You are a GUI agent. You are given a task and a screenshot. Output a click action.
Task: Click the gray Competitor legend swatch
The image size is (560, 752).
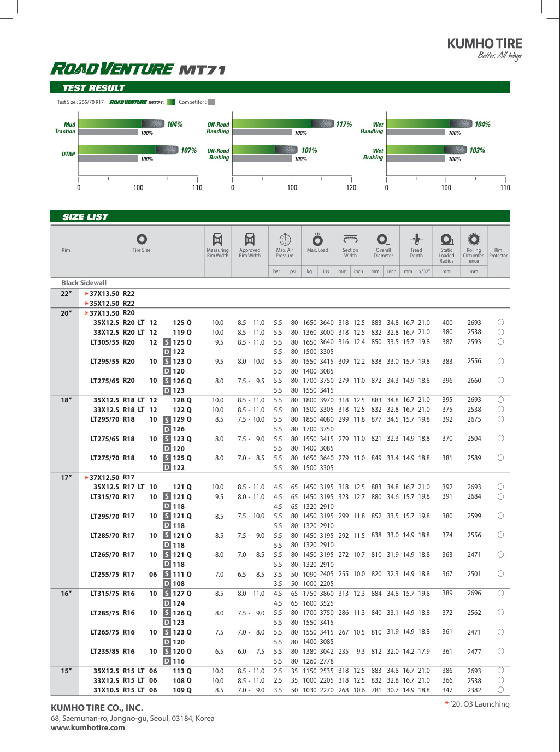[x=211, y=102]
